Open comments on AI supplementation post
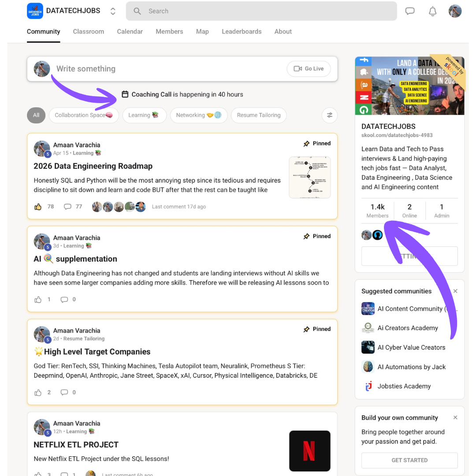The width and height of the screenshot is (476, 476). point(64,300)
